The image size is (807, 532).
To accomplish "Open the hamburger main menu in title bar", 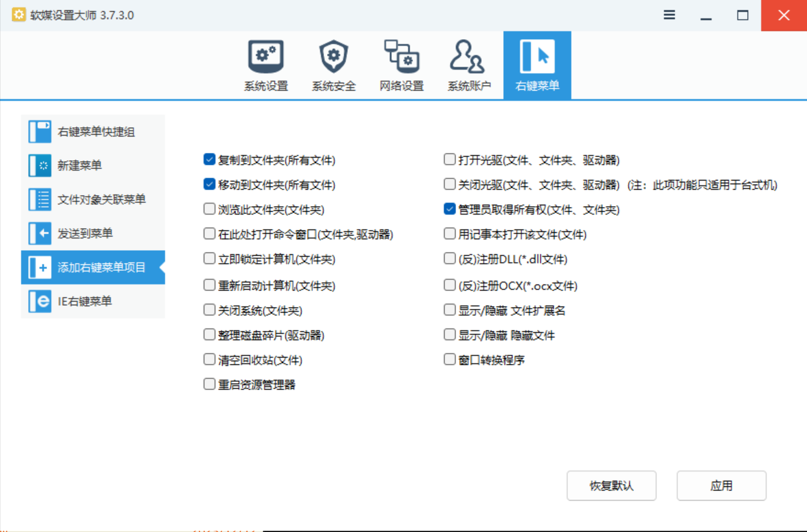I will click(669, 15).
